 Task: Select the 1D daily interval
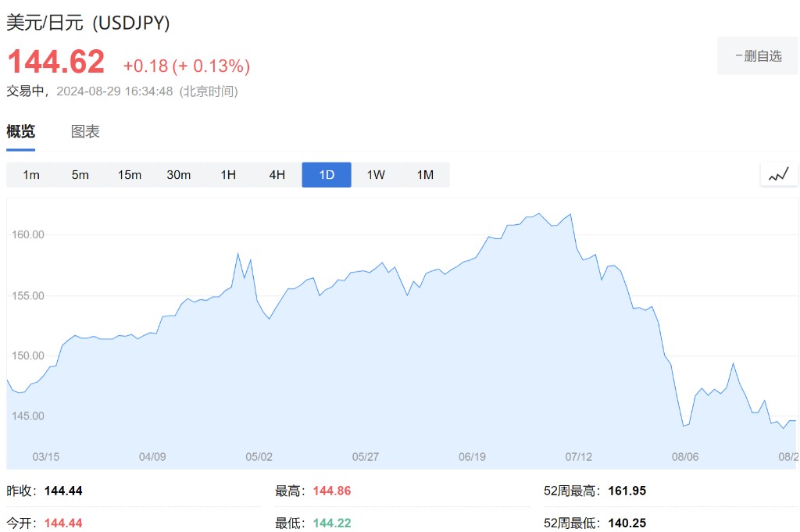327,175
